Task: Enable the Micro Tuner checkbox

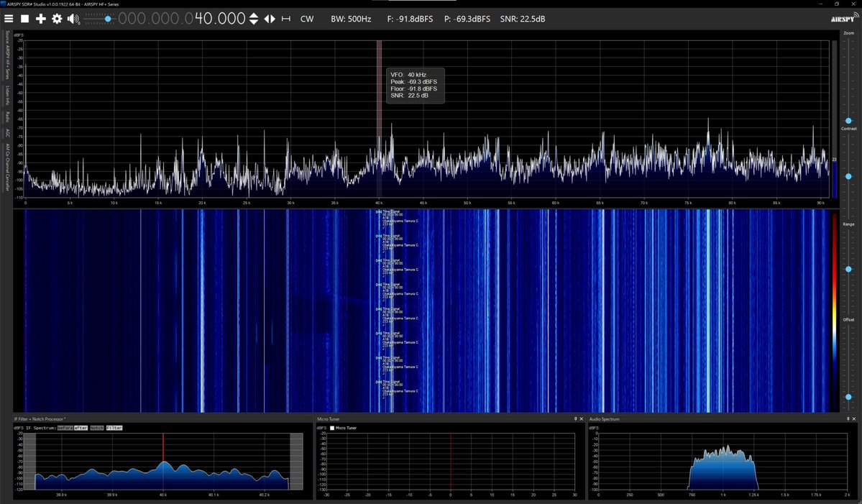Action: click(x=332, y=427)
